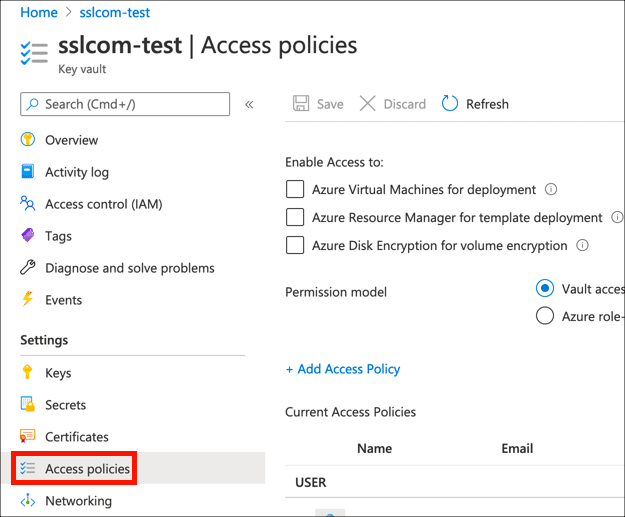Screen dimensions: 625x517
Task: Click the + Add Access Policy link
Action: (343, 369)
